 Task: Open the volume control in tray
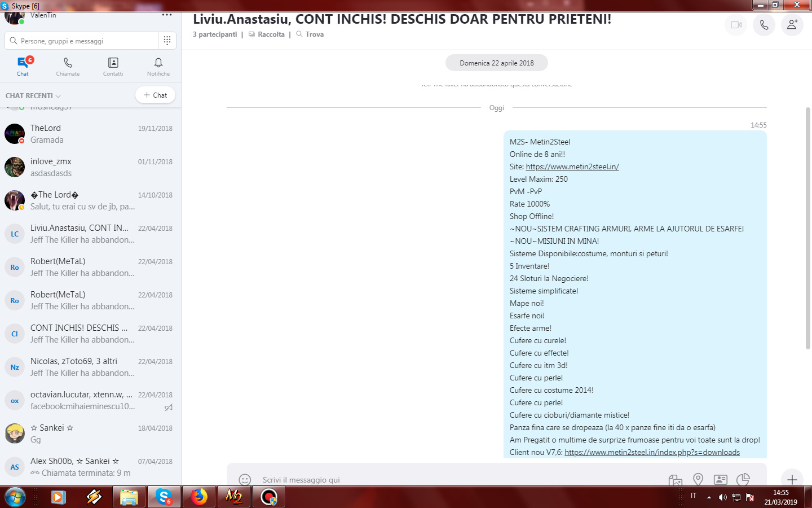point(722,497)
